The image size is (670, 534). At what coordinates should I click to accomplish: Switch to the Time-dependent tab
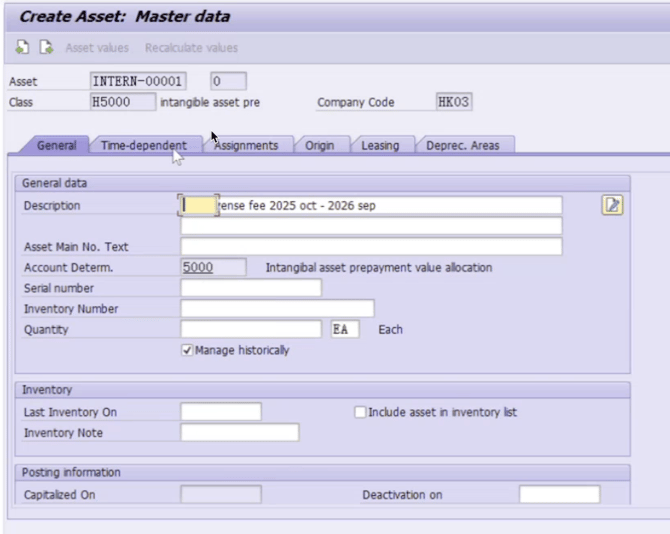143,145
